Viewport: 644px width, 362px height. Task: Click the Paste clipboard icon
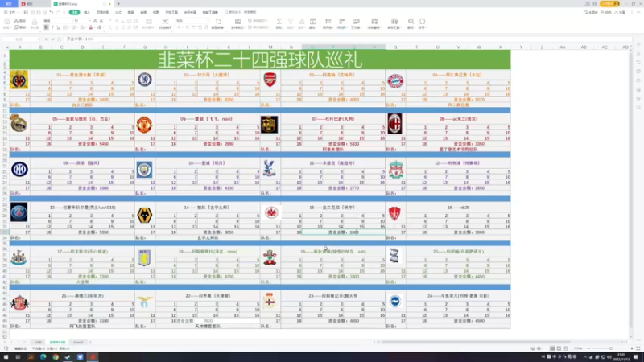tap(7, 22)
